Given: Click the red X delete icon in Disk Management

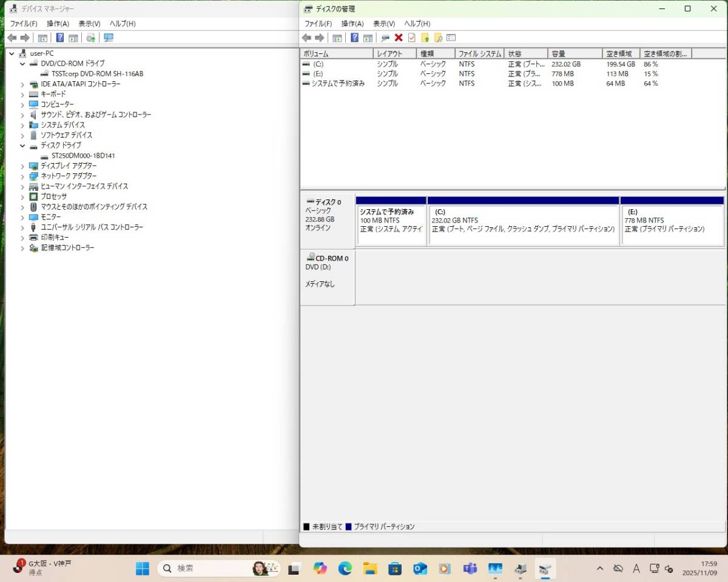Looking at the screenshot, I should [x=398, y=38].
